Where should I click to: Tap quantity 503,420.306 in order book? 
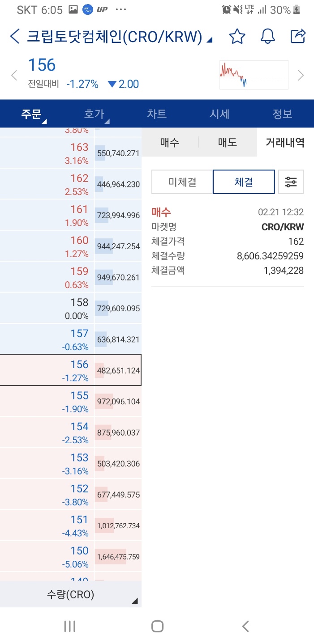coord(118,464)
